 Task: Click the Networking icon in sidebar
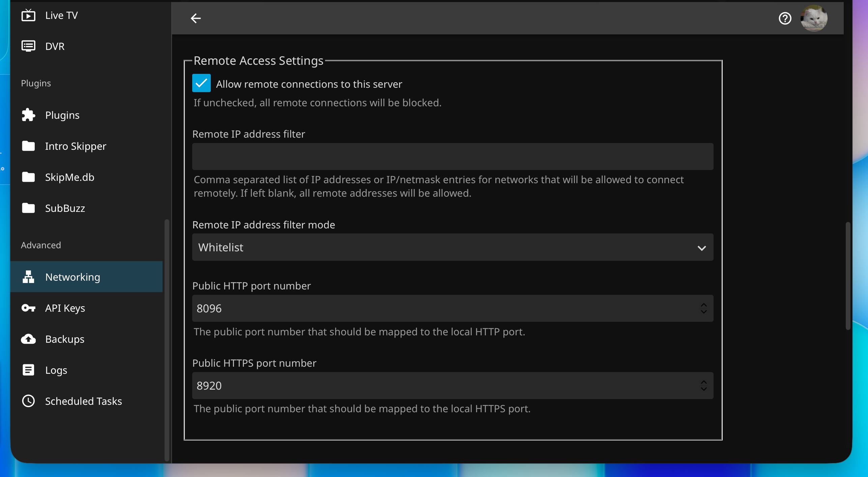28,277
